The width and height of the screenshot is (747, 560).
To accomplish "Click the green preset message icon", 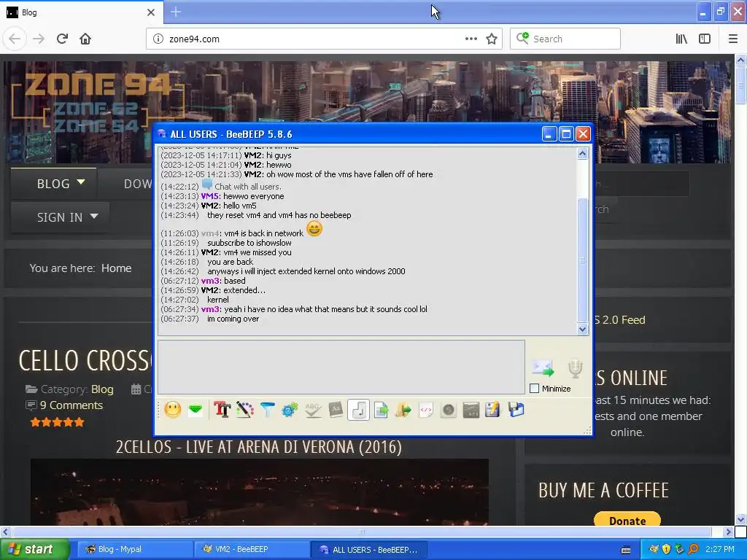I will (196, 410).
